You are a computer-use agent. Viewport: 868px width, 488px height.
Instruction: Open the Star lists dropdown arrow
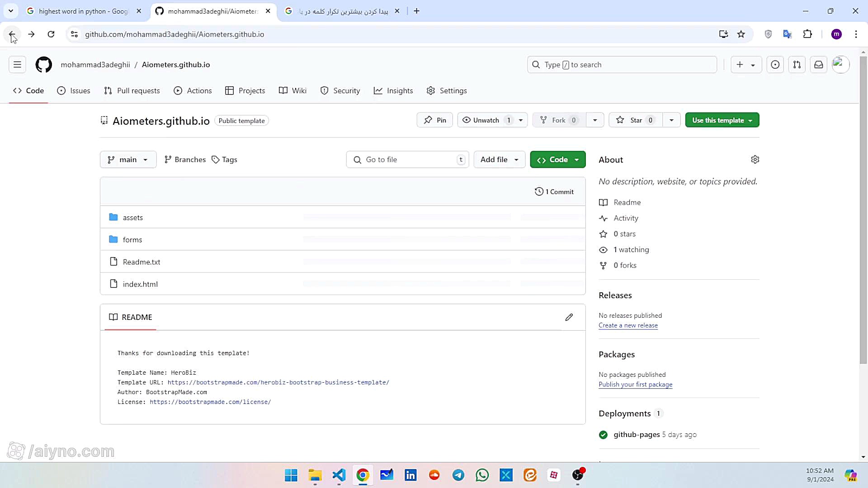point(671,120)
